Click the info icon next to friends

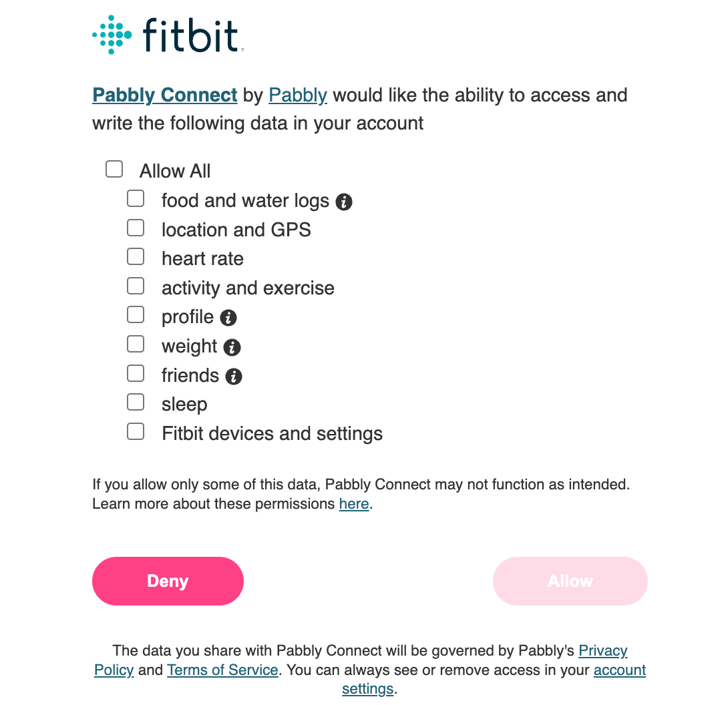[x=234, y=377]
